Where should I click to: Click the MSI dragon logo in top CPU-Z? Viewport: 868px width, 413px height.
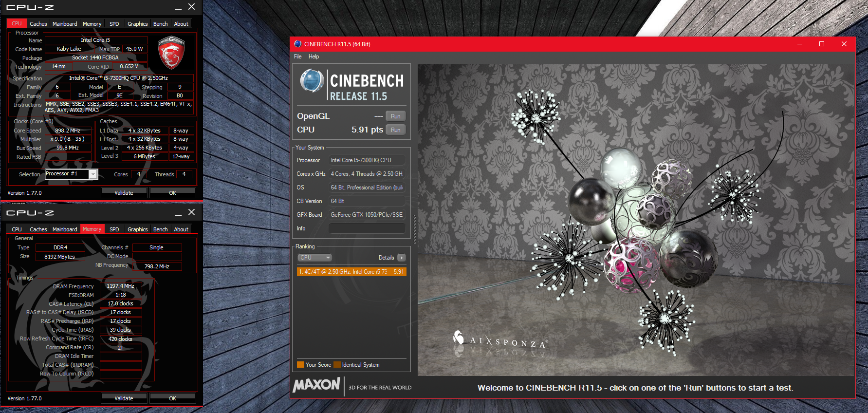[x=171, y=54]
